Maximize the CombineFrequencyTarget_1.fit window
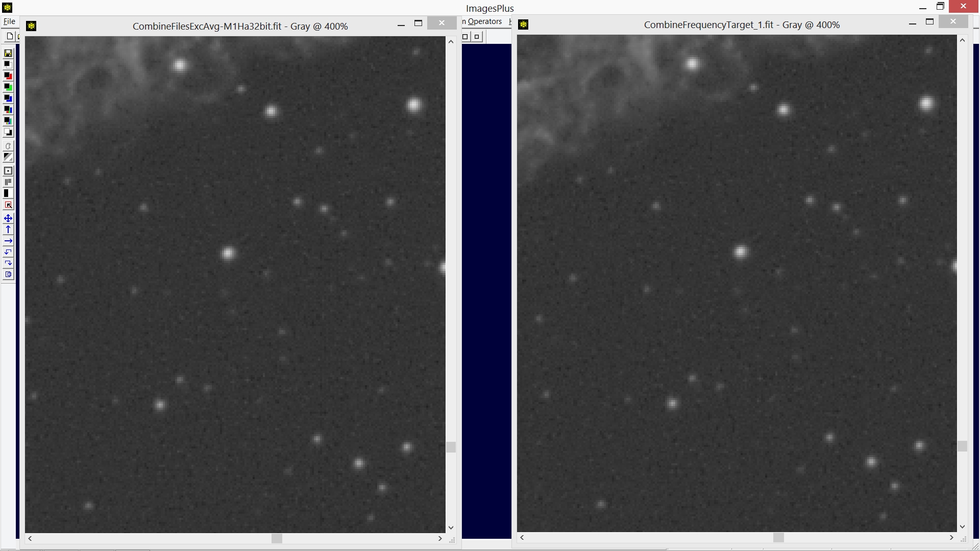The width and height of the screenshot is (980, 551). (x=929, y=22)
